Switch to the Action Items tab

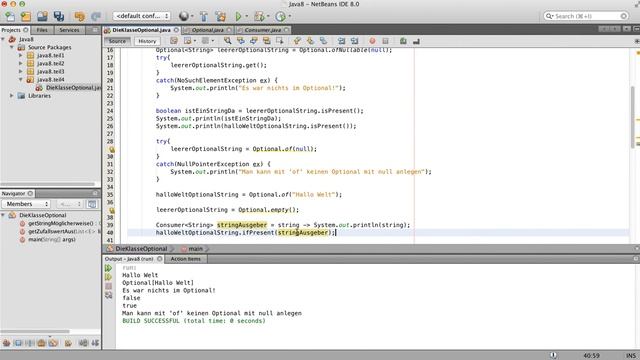tap(186, 259)
